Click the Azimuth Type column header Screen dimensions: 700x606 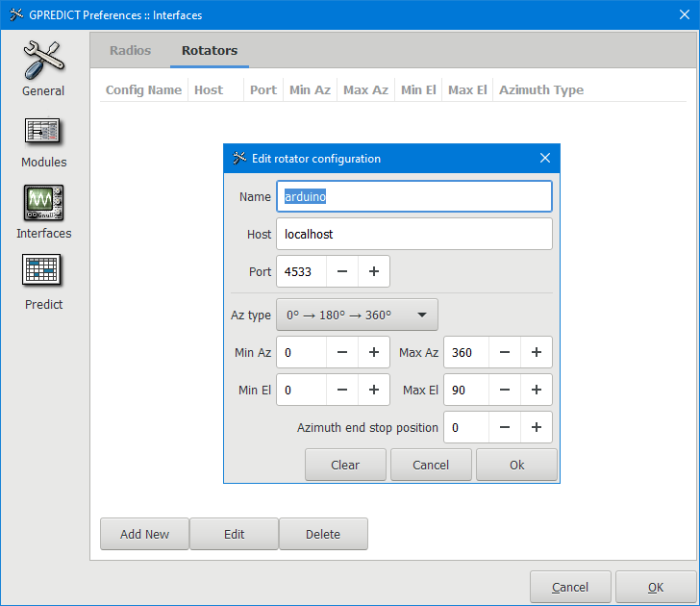(541, 89)
